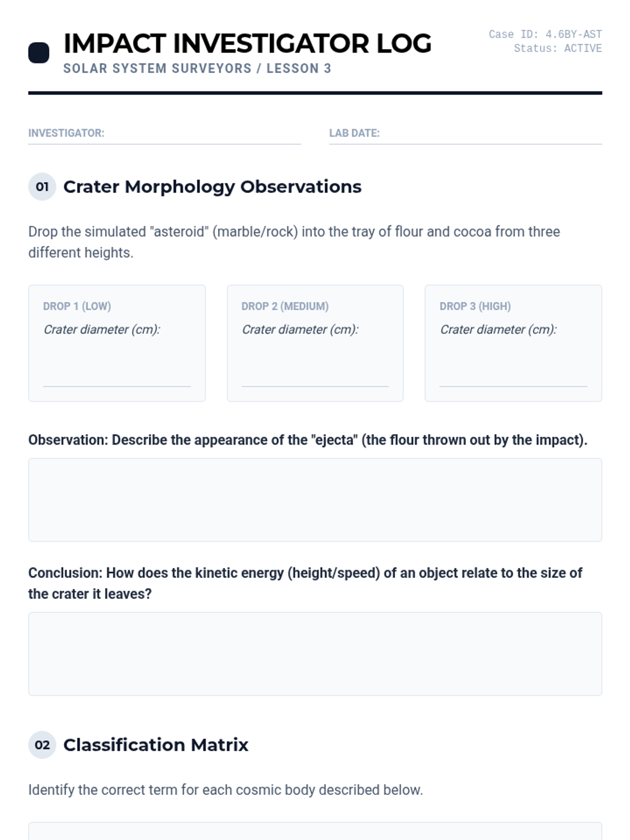Click the ejecta observation text box
The height and width of the screenshot is (840, 630).
(315, 500)
